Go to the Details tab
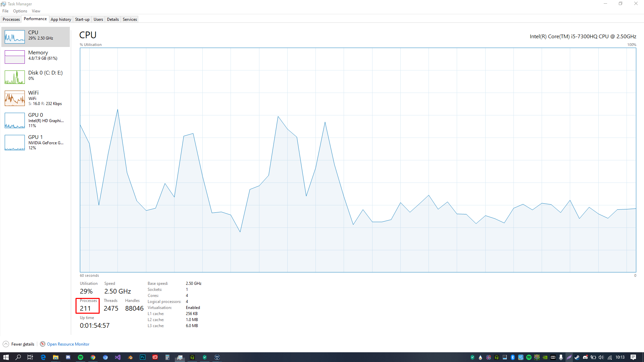The height and width of the screenshot is (362, 644). (113, 19)
